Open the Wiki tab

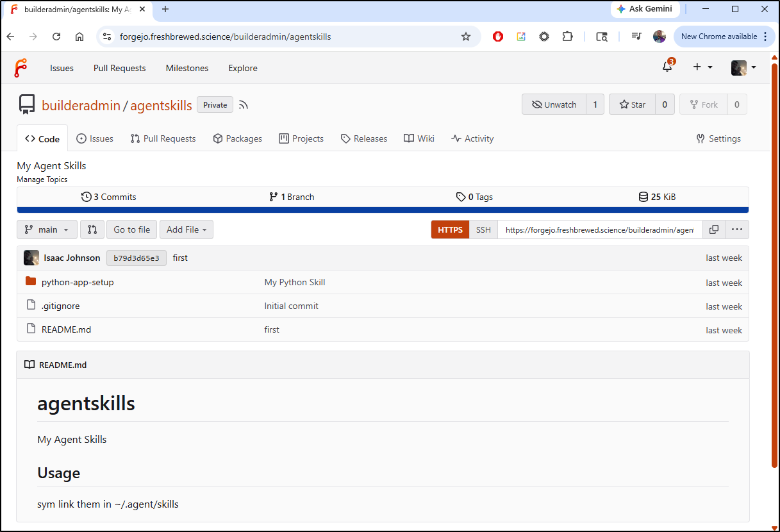419,138
